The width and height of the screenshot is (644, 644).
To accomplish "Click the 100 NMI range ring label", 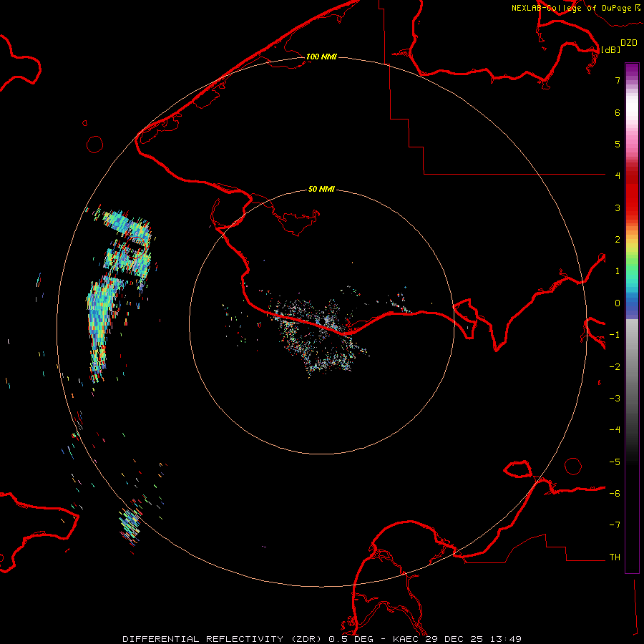I will click(x=321, y=57).
